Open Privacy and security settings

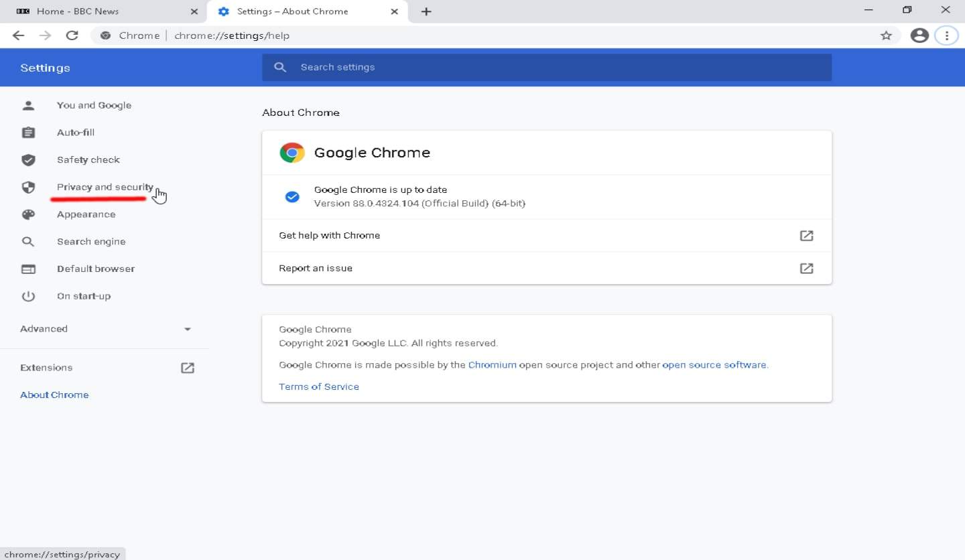(x=105, y=188)
